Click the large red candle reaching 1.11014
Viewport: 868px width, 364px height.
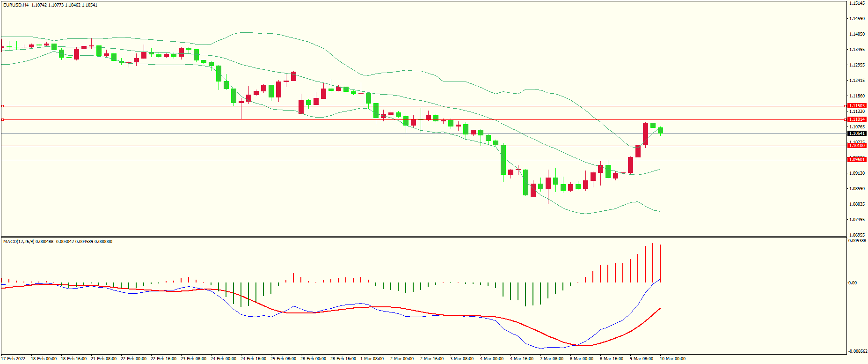pos(645,134)
